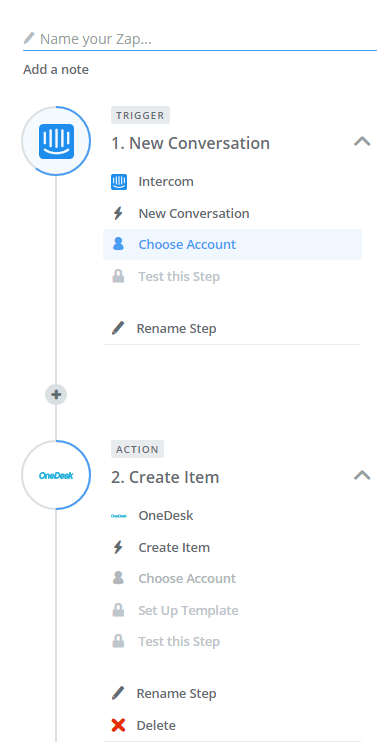Add a step with the plus button

[x=56, y=394]
